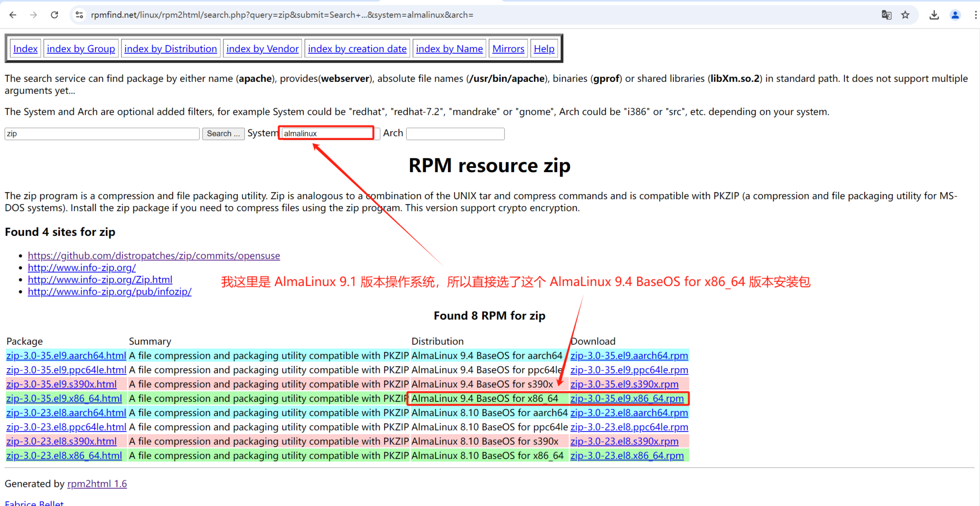Open the info-zip.org/Zip.html site link
The height and width of the screenshot is (506, 980).
click(x=100, y=280)
